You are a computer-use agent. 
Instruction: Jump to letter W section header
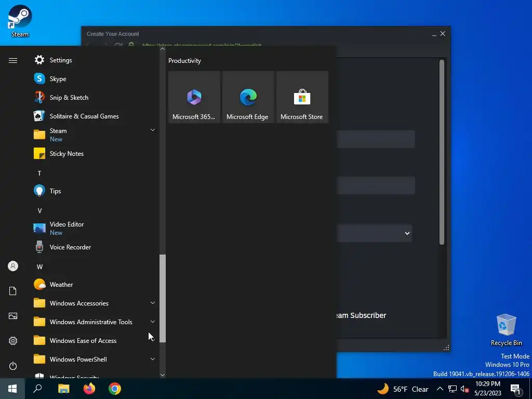[x=39, y=267]
